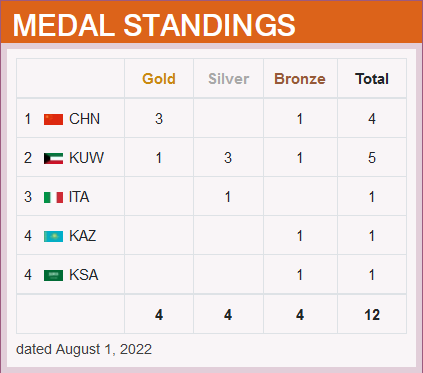Select the Bronze column header
This screenshot has width=423, height=373.
(x=300, y=79)
